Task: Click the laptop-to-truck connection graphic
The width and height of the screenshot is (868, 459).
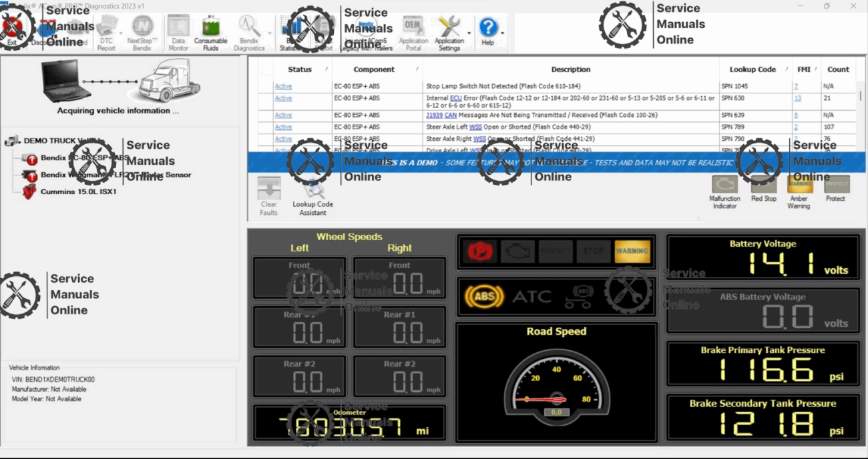Action: click(121, 80)
